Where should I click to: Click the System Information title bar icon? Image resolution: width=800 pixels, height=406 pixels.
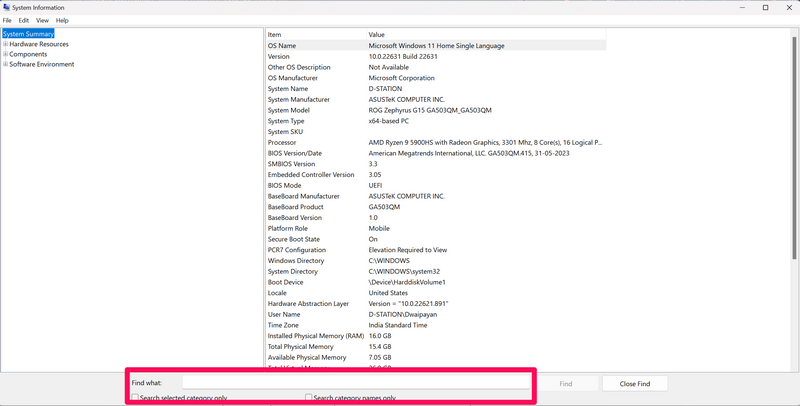click(x=6, y=7)
